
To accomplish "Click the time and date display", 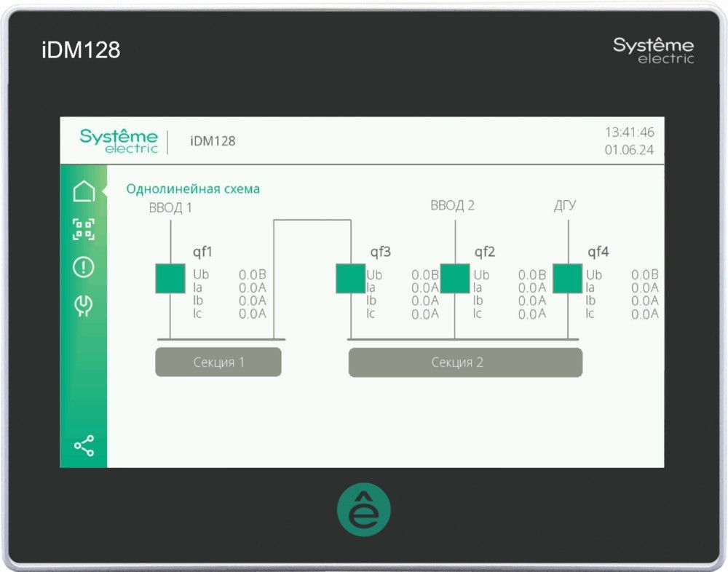I will [629, 141].
